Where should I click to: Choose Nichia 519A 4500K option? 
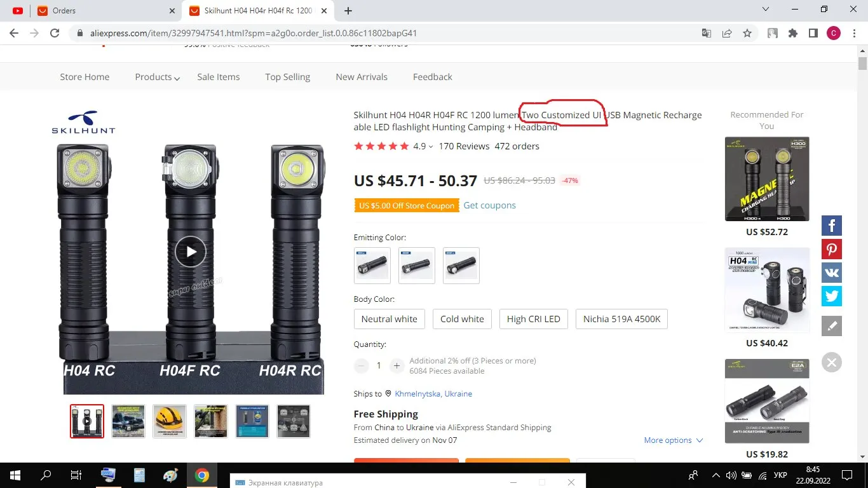coord(621,319)
